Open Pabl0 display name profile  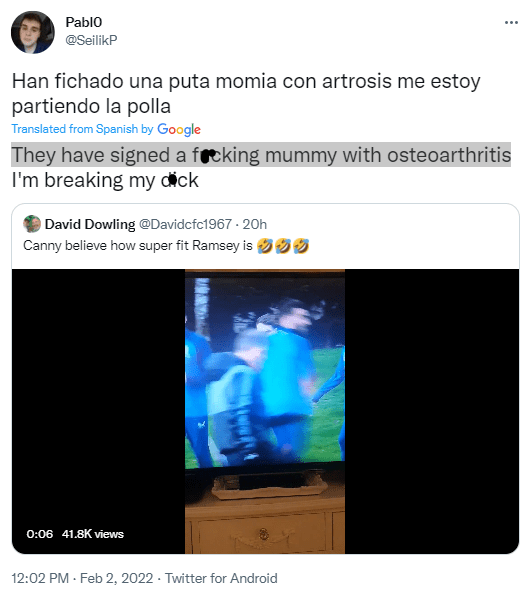(x=84, y=22)
